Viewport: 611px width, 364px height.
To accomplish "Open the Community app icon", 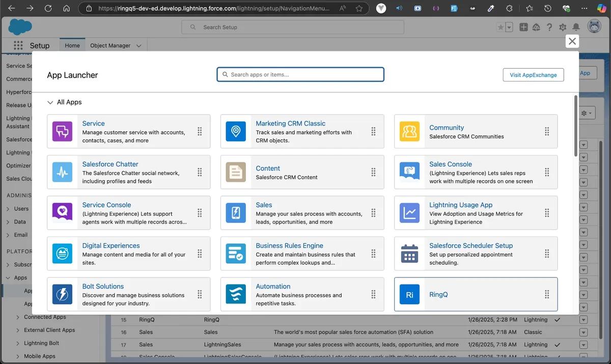I will coord(409,131).
